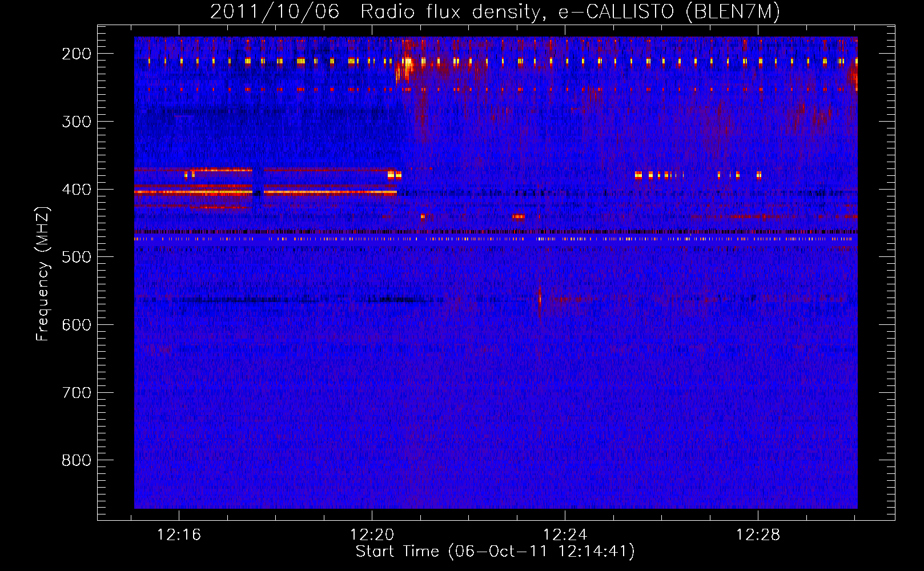Click the 700 frequency tick label

[x=77, y=393]
